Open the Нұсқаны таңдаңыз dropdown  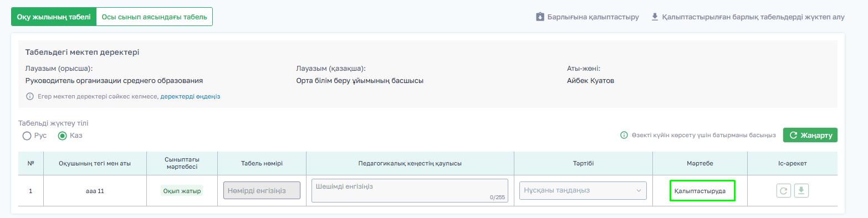pos(583,190)
